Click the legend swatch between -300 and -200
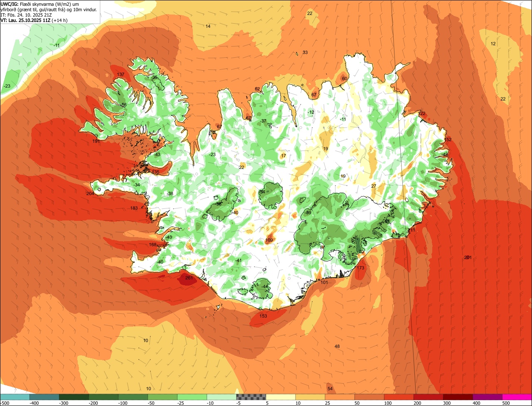This screenshot has width=532, height=406. pyautogui.click(x=74, y=397)
